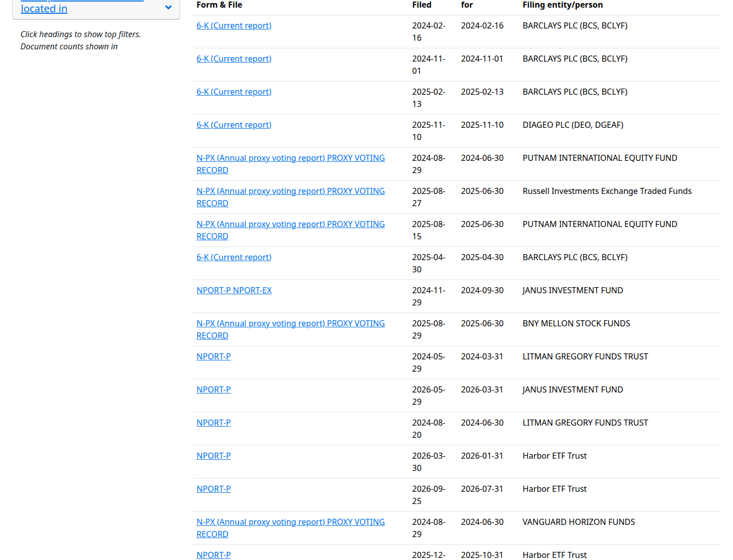Click the "Form & File" column header
733x560 pixels.
coord(219,5)
